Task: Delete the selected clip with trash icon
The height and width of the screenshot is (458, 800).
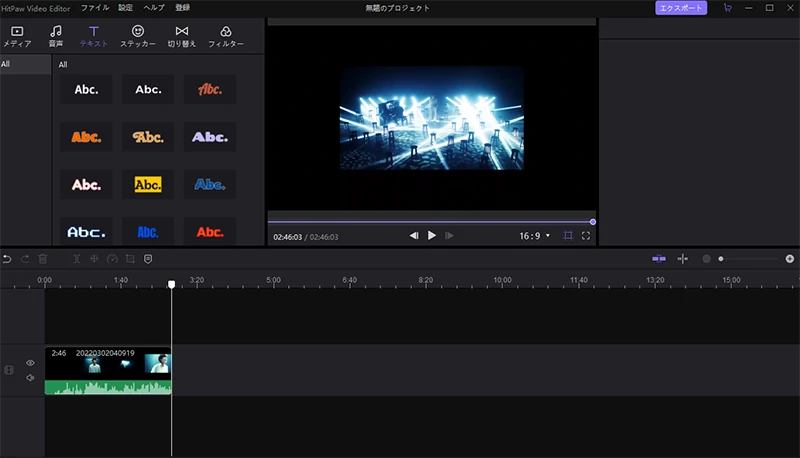Action: click(x=43, y=259)
